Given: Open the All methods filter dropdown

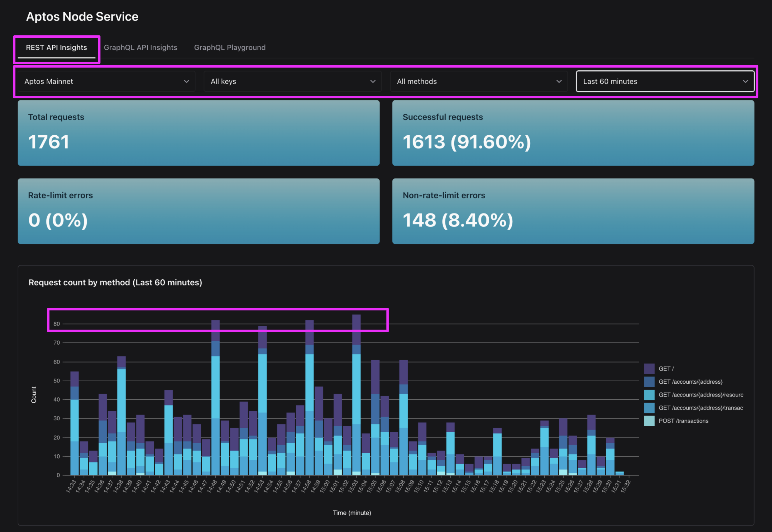Looking at the screenshot, I should pyautogui.click(x=478, y=81).
